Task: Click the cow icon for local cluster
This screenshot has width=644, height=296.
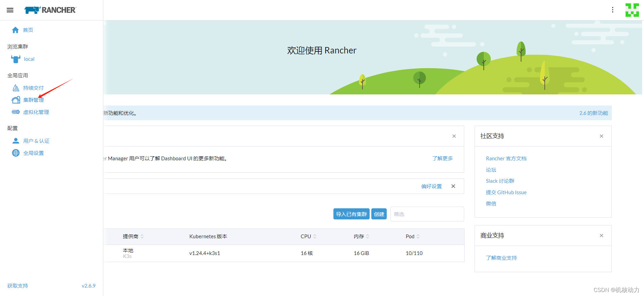Action: (x=16, y=59)
